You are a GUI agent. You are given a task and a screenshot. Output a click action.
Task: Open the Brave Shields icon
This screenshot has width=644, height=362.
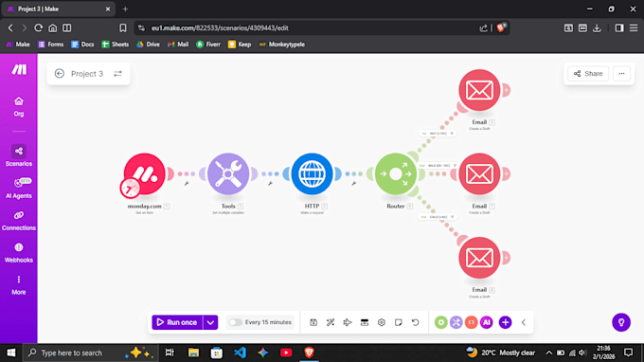[x=502, y=27]
